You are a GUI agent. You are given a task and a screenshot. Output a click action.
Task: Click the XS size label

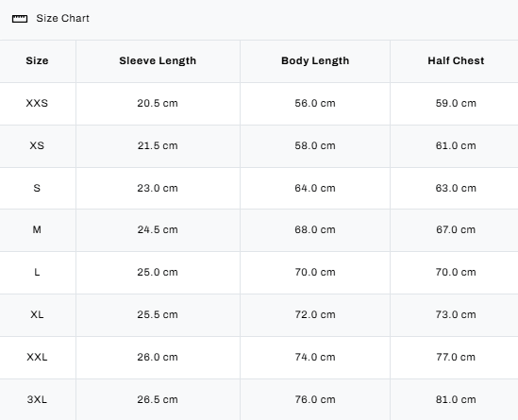tap(37, 145)
